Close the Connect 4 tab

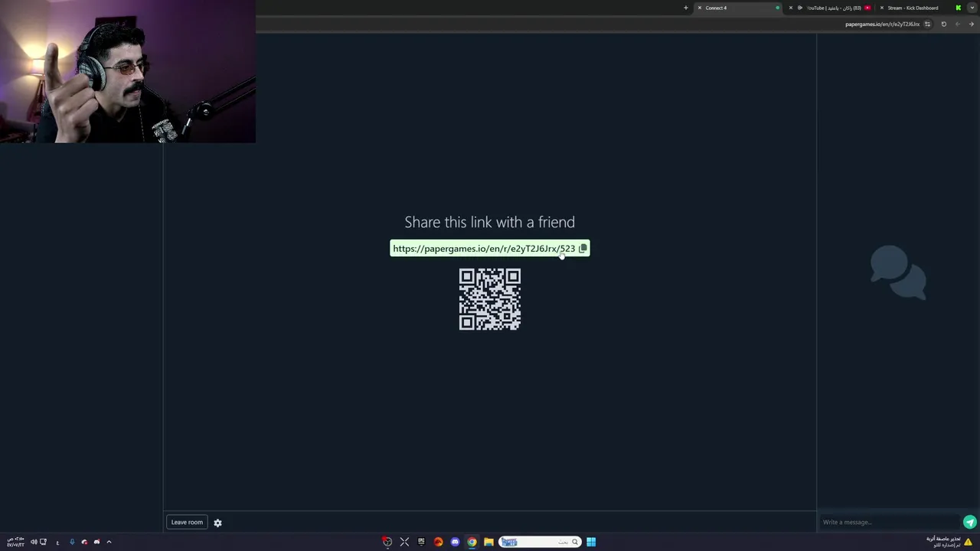coord(700,8)
